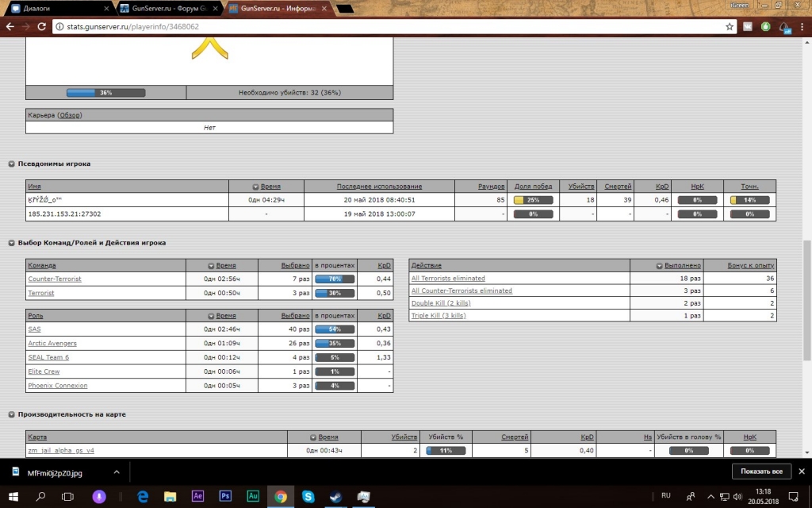
Task: Bookmark this page with the star icon
Action: [730, 26]
